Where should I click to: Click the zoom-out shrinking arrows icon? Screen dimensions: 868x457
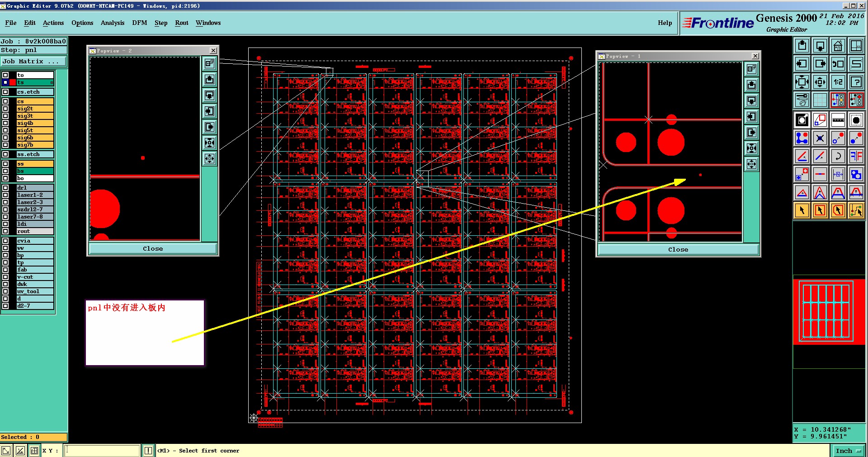(820, 82)
